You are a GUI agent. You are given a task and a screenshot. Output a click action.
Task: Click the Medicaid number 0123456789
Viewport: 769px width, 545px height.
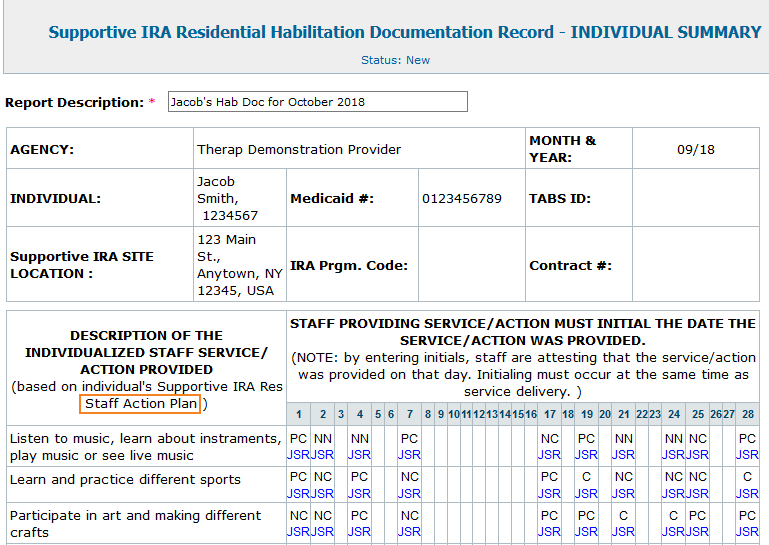point(461,198)
